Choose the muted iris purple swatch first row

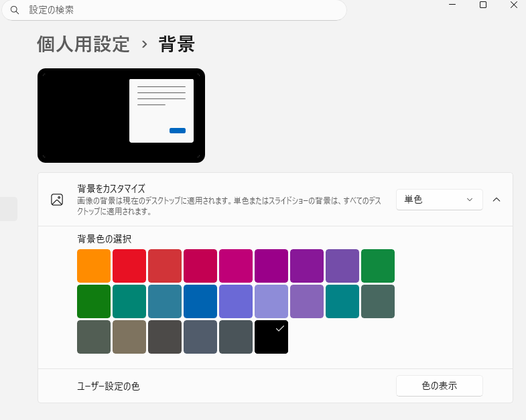coord(342,266)
